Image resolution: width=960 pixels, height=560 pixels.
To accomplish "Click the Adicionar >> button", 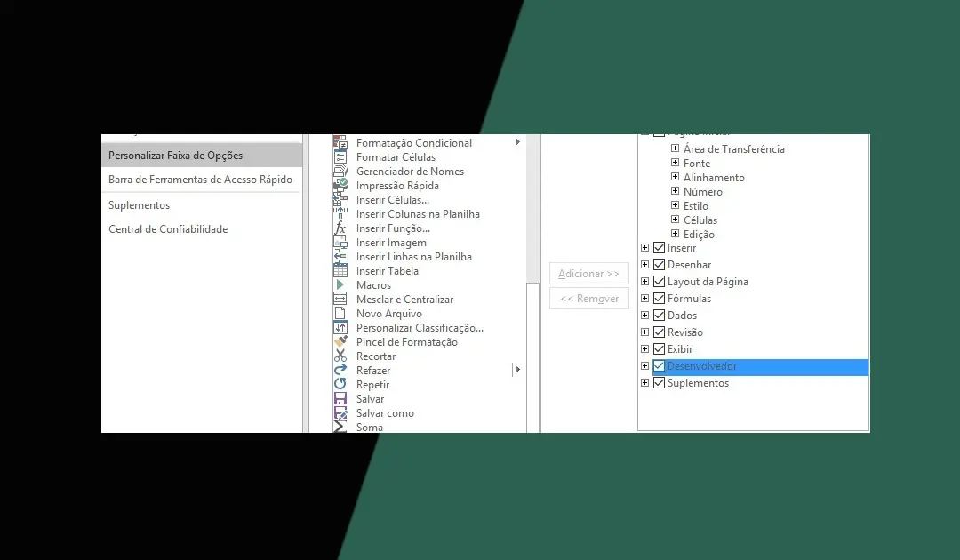I will [588, 274].
